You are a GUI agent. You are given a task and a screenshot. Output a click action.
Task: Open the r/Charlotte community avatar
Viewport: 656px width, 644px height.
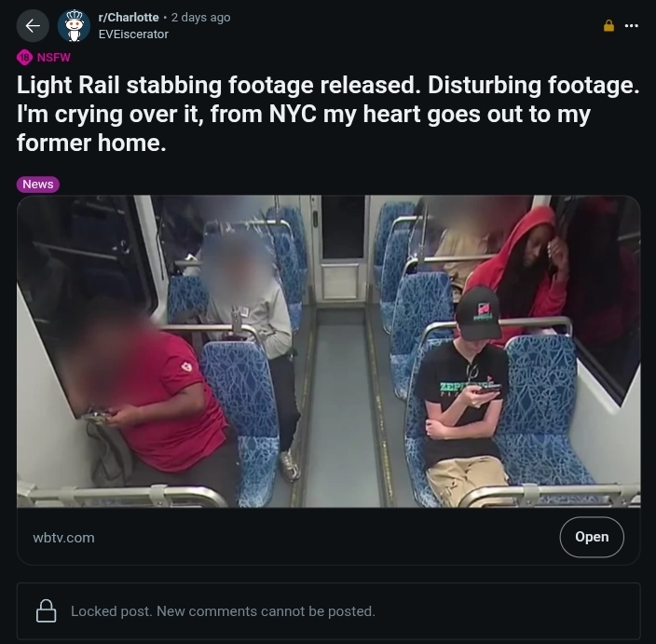74,26
